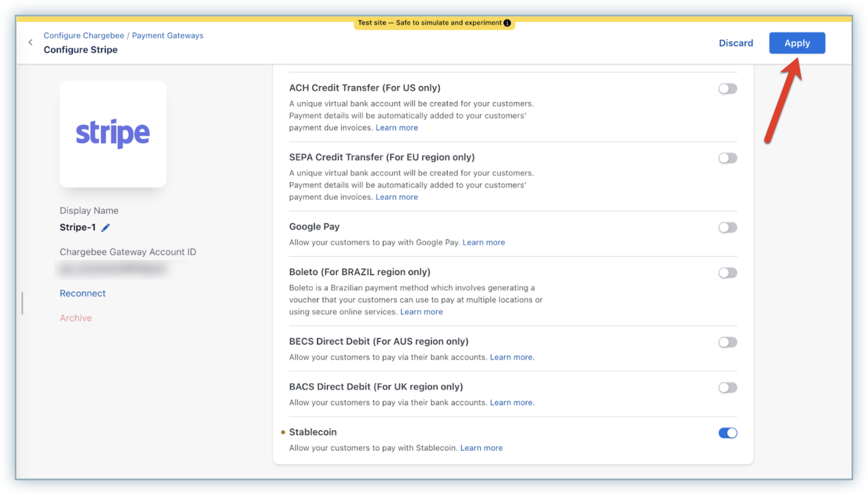Disable the Stablecoin toggle
Viewport: 868px width, 495px height.
point(727,433)
